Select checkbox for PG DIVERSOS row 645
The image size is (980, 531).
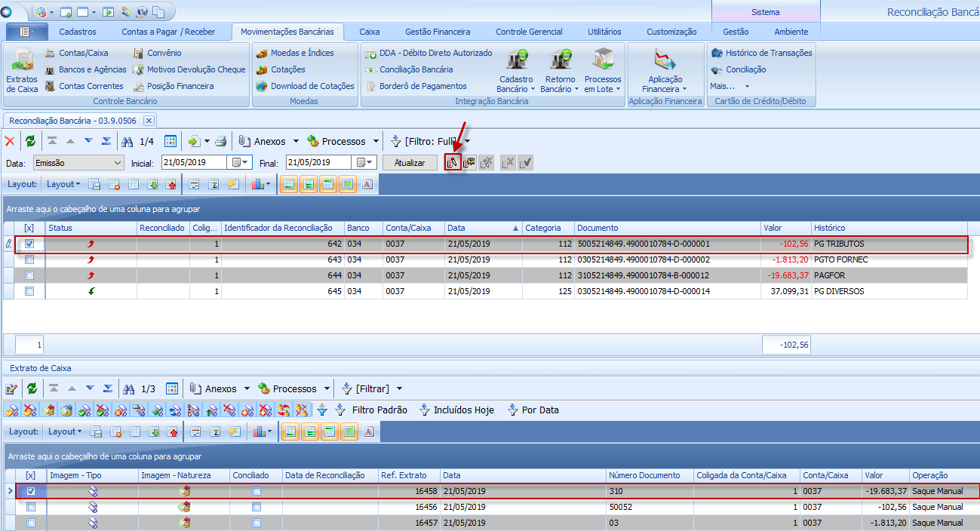[29, 291]
